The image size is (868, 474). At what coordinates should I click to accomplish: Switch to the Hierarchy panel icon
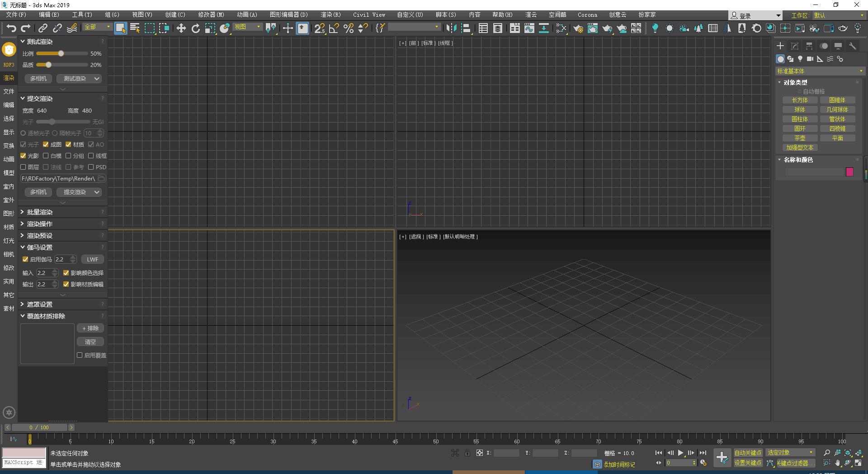coord(809,46)
